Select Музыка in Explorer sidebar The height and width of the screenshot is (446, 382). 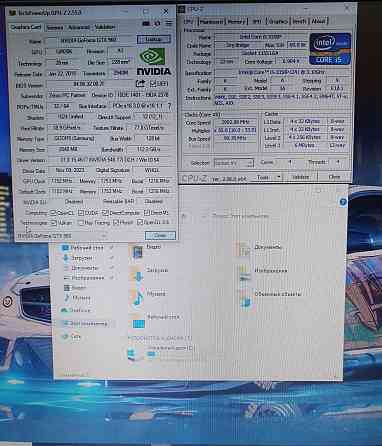[x=81, y=297]
